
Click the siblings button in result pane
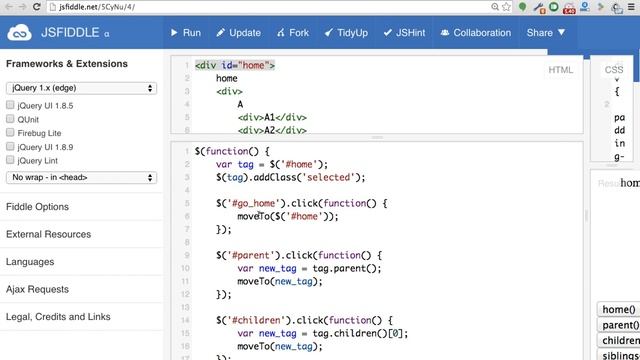point(618,355)
